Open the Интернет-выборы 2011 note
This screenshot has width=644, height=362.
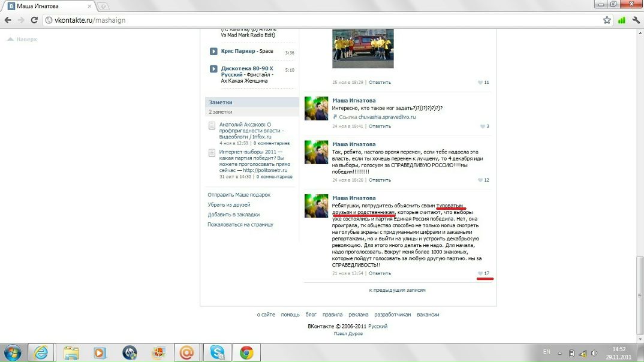click(x=254, y=161)
